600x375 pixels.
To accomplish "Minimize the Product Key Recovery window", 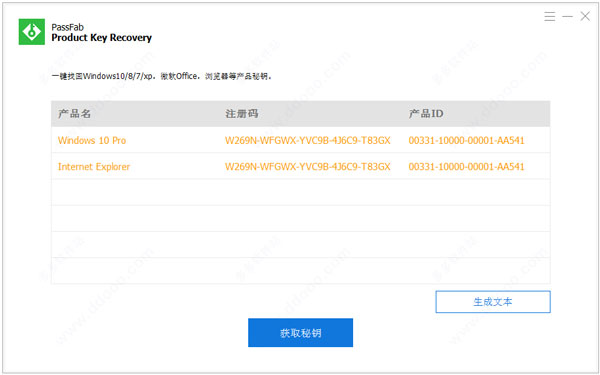I will coord(567,16).
